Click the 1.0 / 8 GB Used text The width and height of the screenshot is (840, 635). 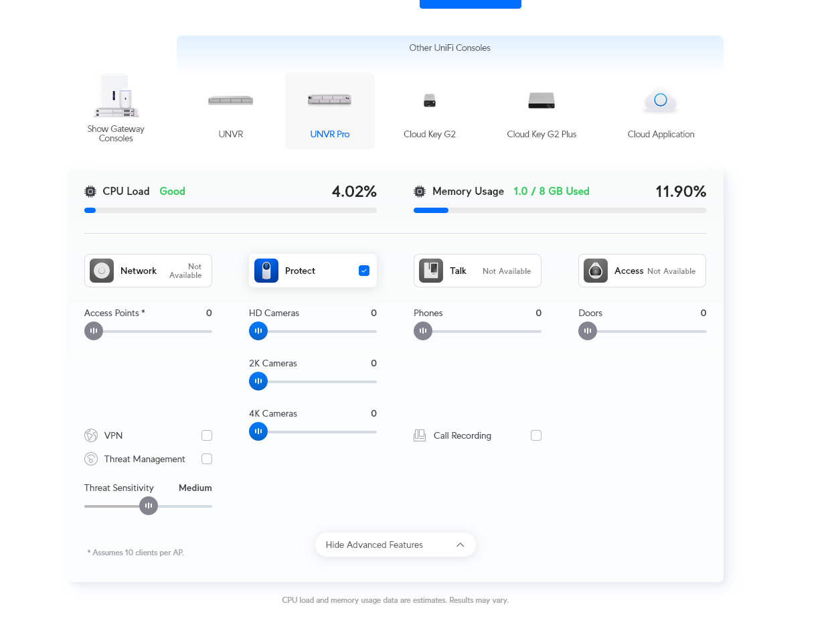pos(552,192)
